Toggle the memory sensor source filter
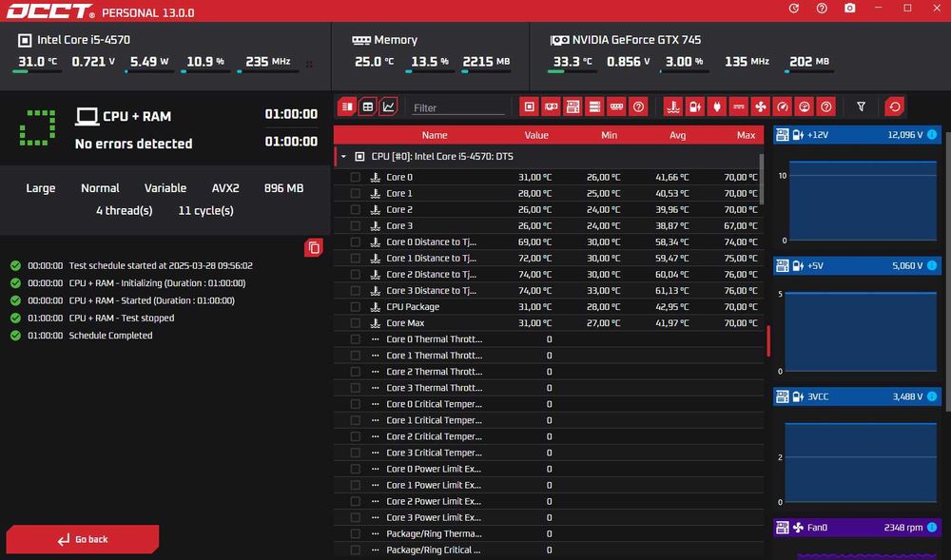The image size is (951, 560). click(616, 106)
